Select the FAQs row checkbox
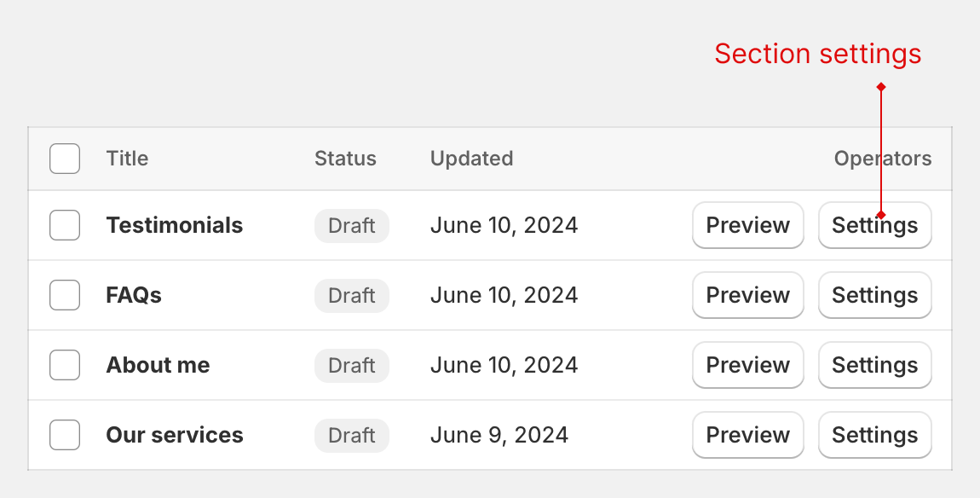The image size is (980, 498). [65, 295]
